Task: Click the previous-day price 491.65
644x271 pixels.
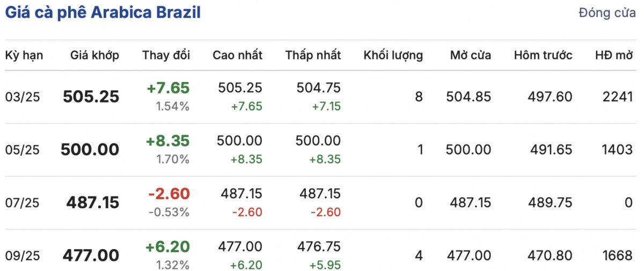Action: click(x=551, y=150)
